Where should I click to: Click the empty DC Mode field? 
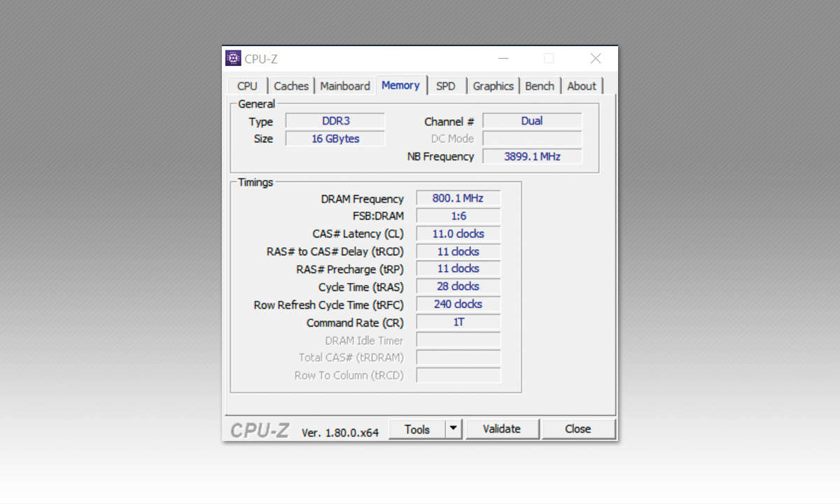(532, 139)
